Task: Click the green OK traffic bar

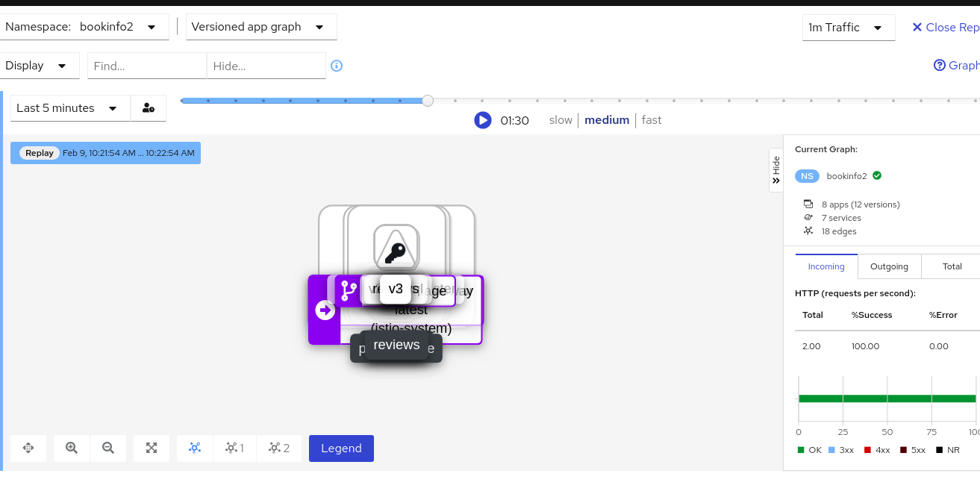Action: [887, 398]
